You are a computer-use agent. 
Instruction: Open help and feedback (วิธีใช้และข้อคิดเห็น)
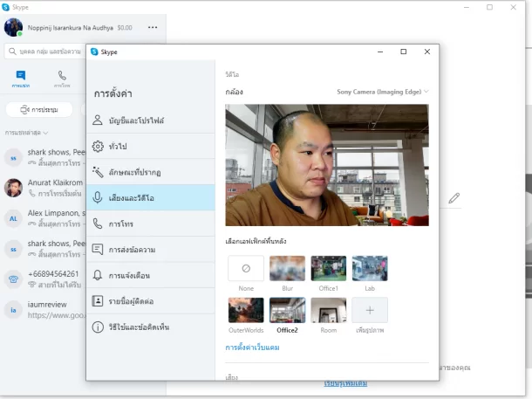pos(151,327)
